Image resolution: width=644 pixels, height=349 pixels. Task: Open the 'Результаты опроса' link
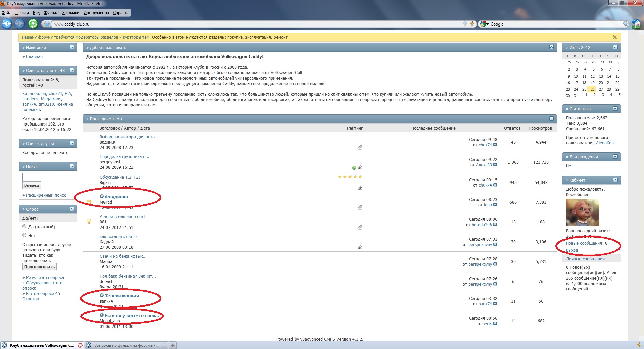coord(45,278)
